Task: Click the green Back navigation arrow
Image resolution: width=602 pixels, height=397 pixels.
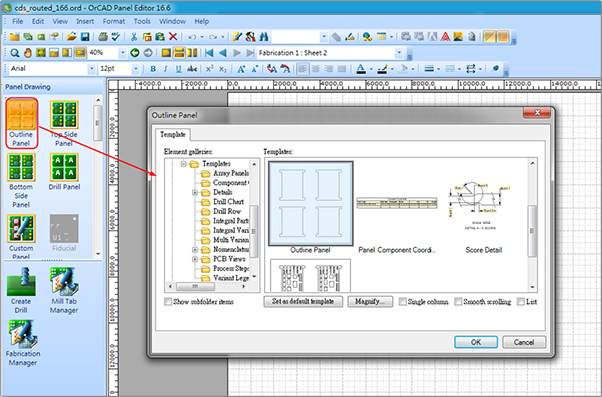Action: point(135,53)
